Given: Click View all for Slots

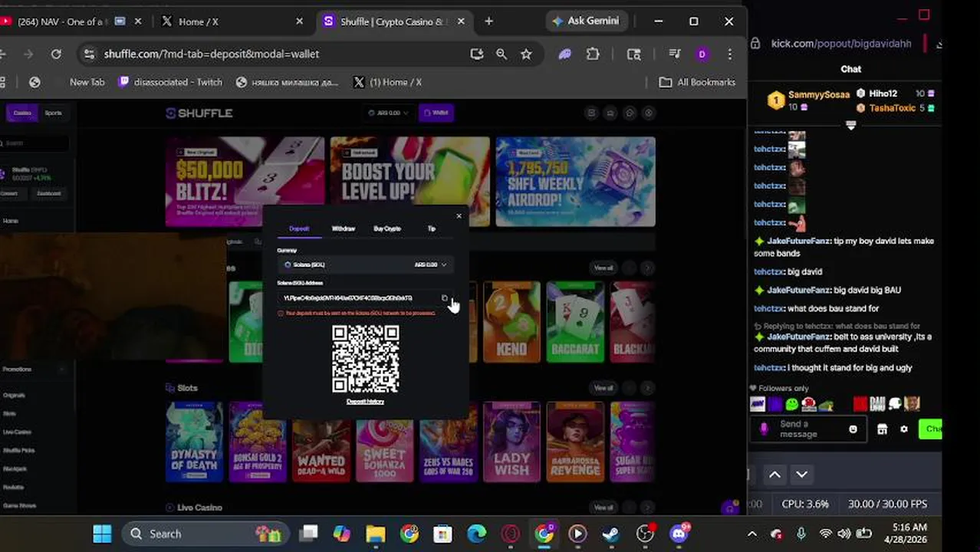Looking at the screenshot, I should 603,388.
